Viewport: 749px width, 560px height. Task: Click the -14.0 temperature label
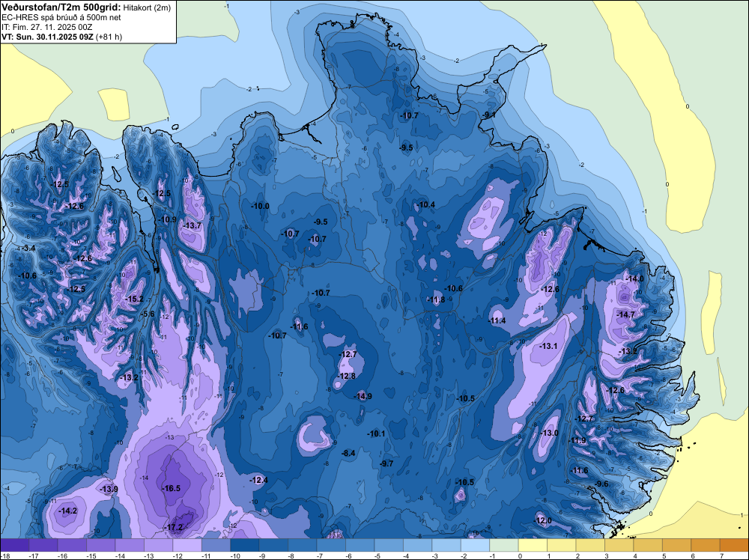[x=635, y=279]
